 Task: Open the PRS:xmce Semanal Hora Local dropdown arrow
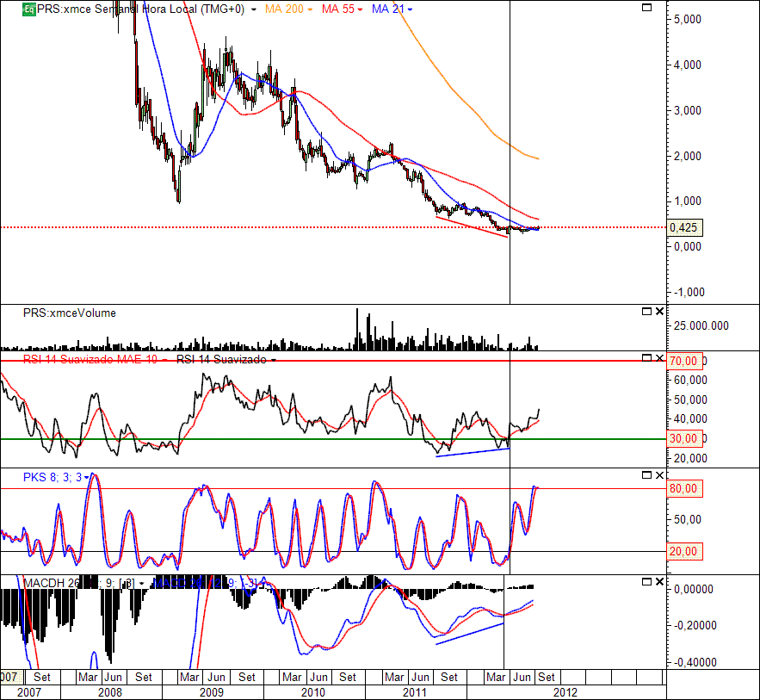pyautogui.click(x=254, y=9)
